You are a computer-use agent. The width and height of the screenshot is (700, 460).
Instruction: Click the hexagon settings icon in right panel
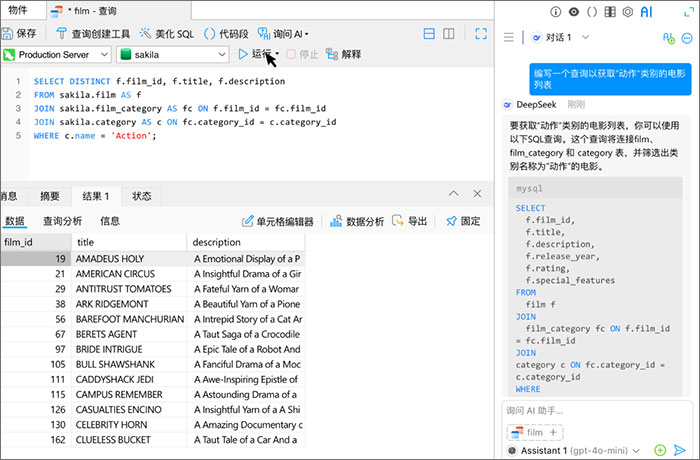(628, 12)
